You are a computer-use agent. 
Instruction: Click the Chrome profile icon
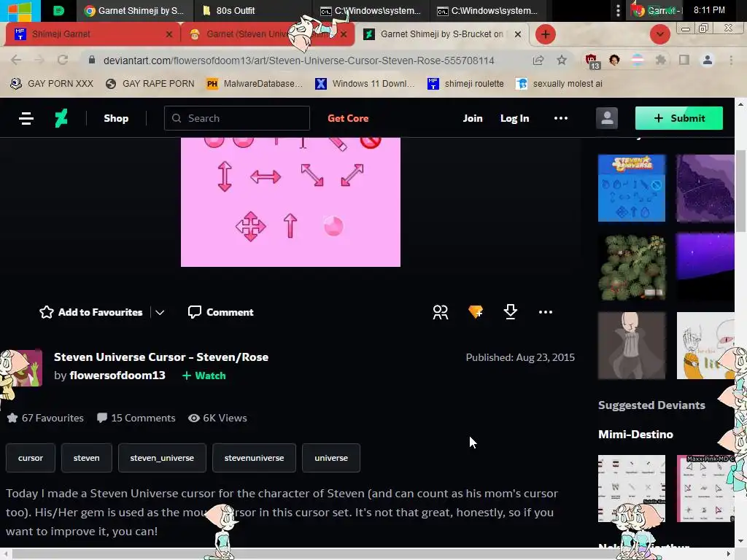(708, 60)
